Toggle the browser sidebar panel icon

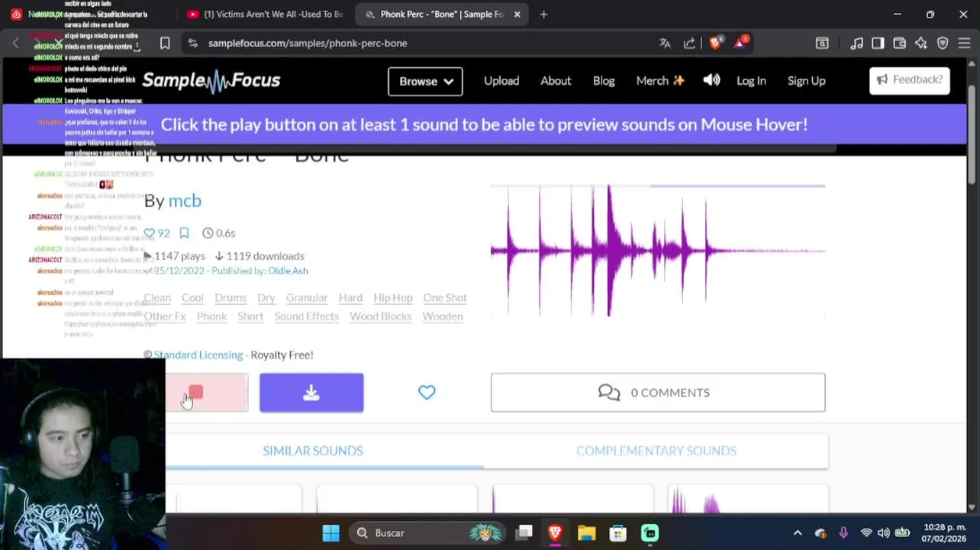[x=878, y=44]
